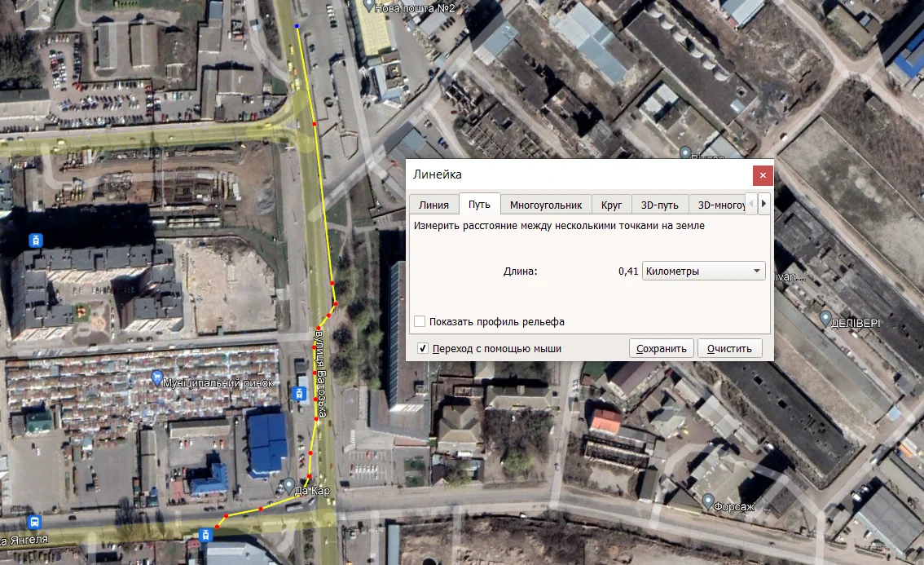Viewport: 924px width, 565px height.
Task: Click the ДЕЛІВЕРІ place marker
Action: 825,318
